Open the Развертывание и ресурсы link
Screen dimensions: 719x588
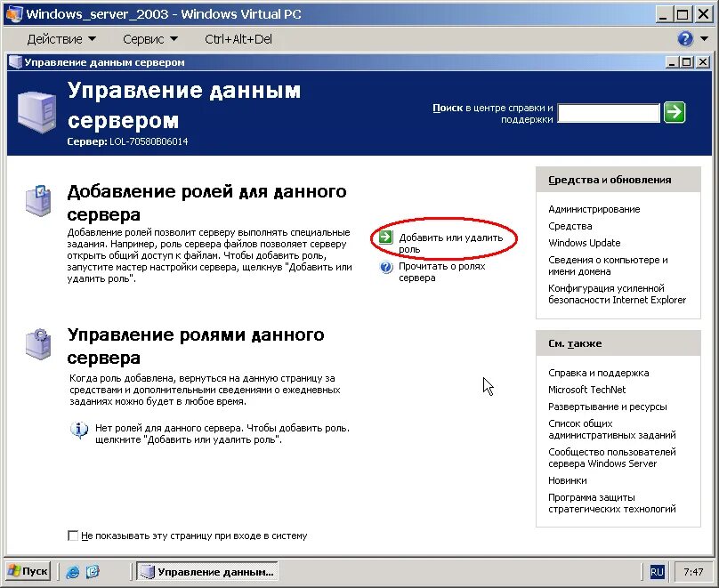click(607, 407)
